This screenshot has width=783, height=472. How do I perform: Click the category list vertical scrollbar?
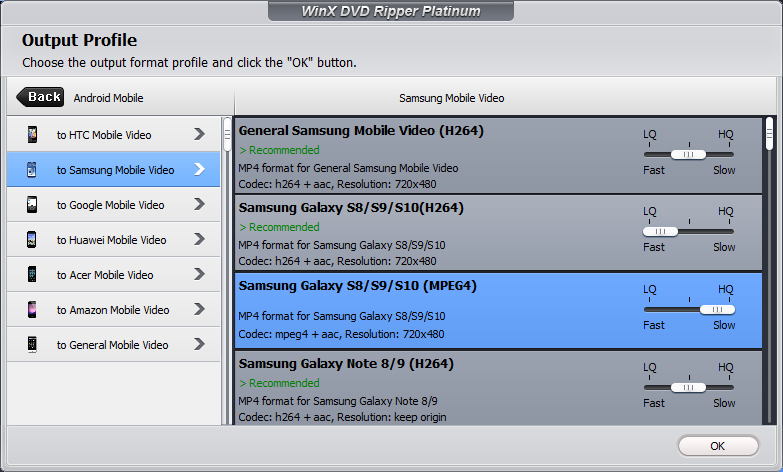(x=227, y=270)
